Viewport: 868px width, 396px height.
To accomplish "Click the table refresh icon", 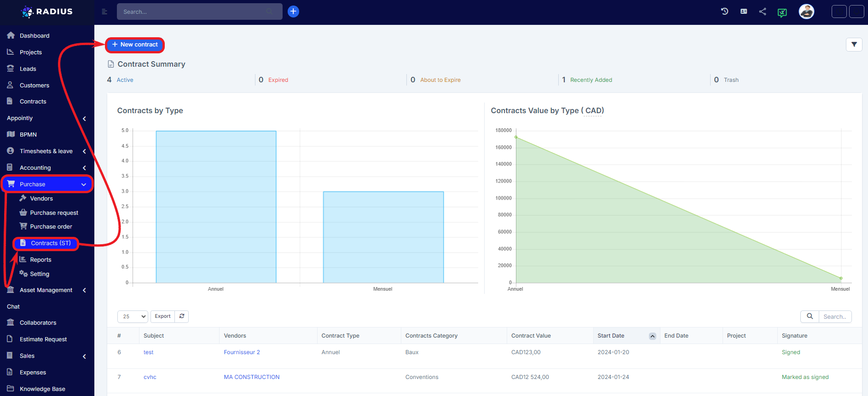I will tap(182, 316).
